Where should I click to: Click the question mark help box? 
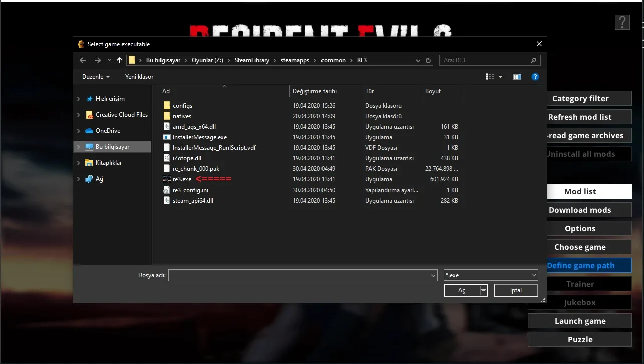(x=622, y=22)
